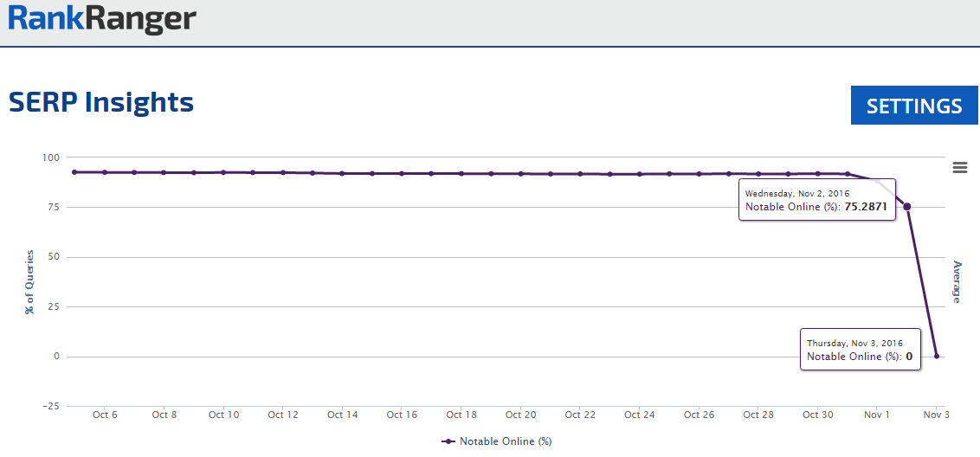Select the data point above Oct 20

point(520,173)
